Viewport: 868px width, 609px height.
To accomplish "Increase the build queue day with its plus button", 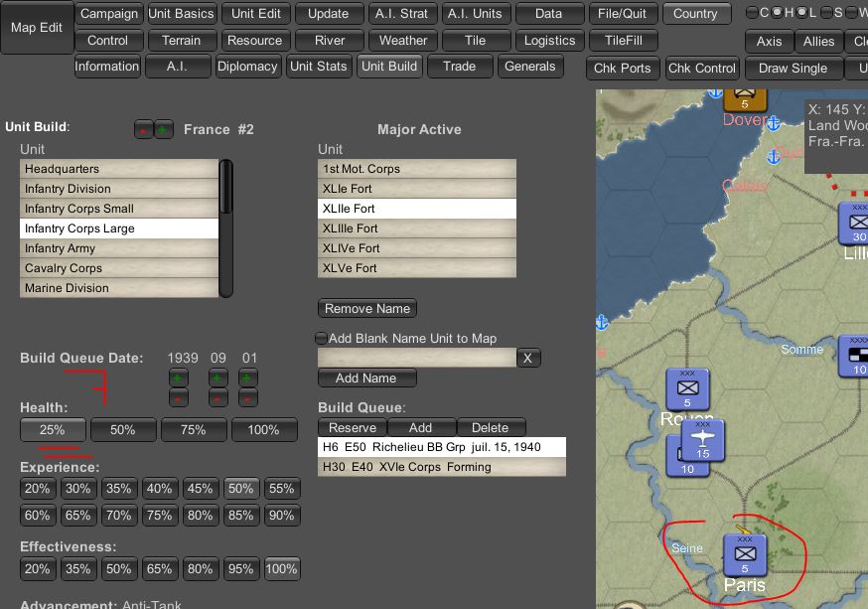I will coord(247,379).
